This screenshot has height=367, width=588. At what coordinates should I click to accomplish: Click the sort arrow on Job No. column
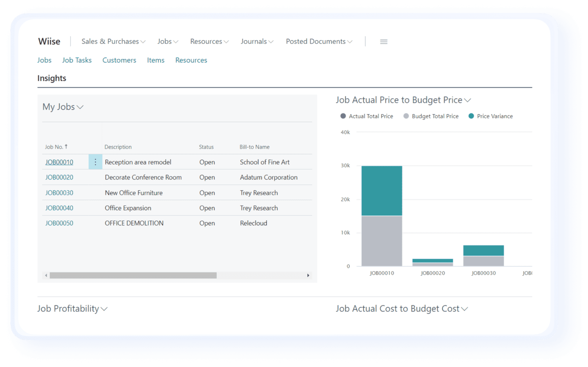click(67, 146)
